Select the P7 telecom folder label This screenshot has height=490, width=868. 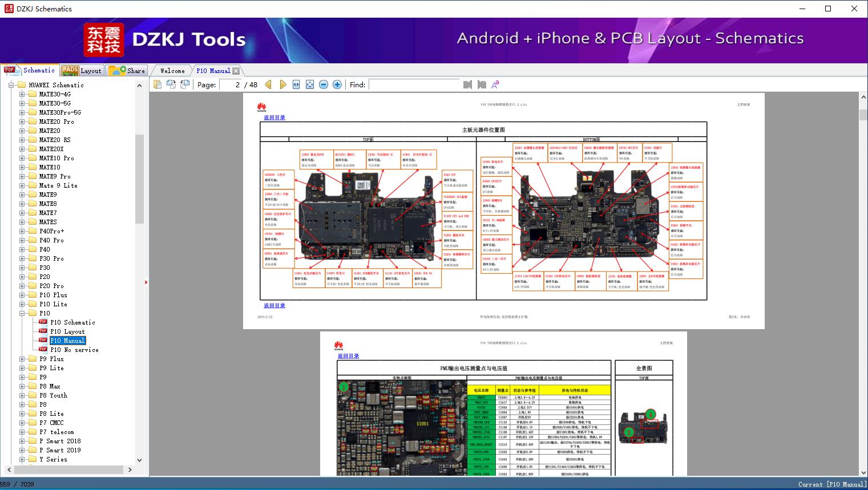pos(56,432)
